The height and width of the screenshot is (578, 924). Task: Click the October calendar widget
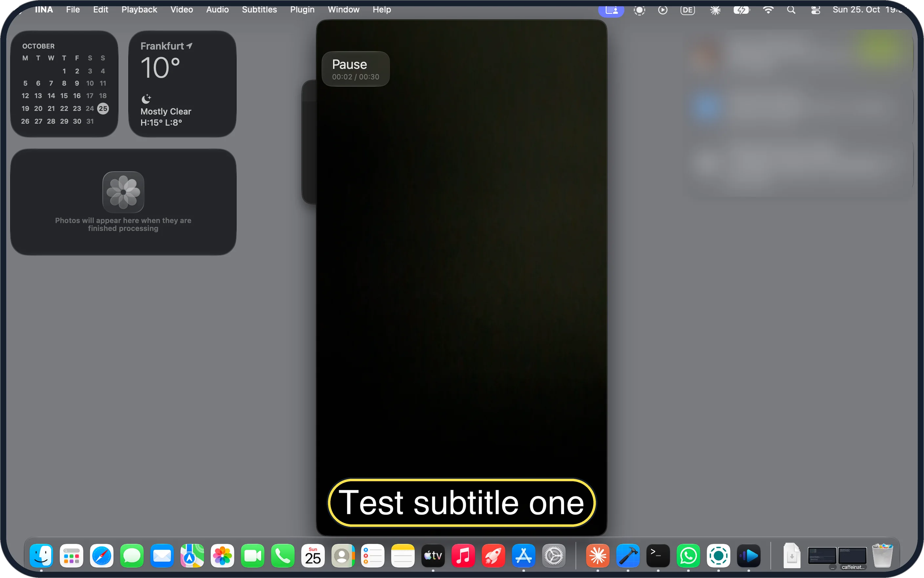pos(64,84)
